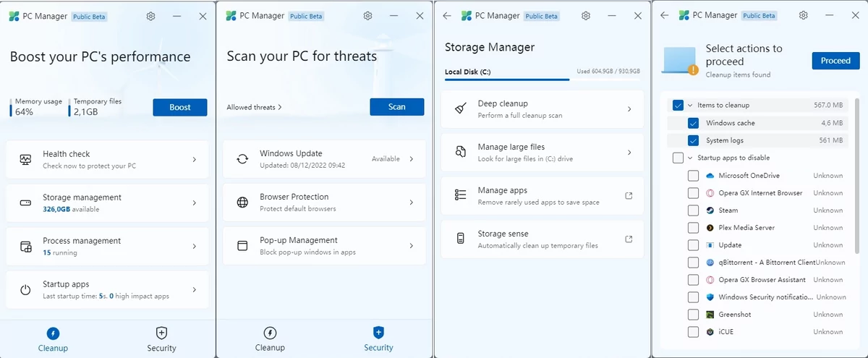Open Windows Update via its chevron
The height and width of the screenshot is (358, 868).
pos(412,159)
